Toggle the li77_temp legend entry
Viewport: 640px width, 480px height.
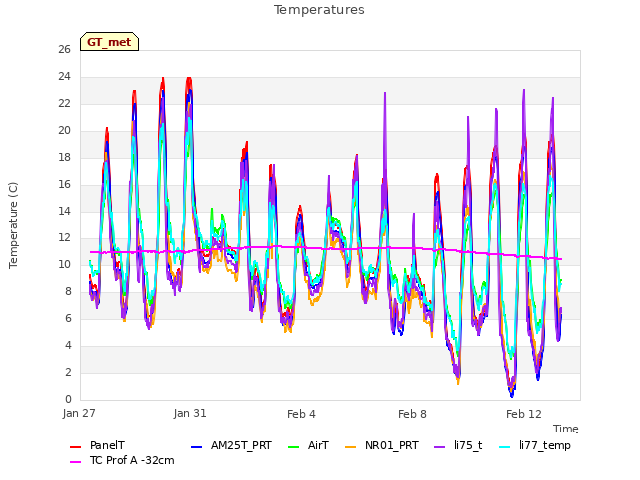tap(535, 445)
